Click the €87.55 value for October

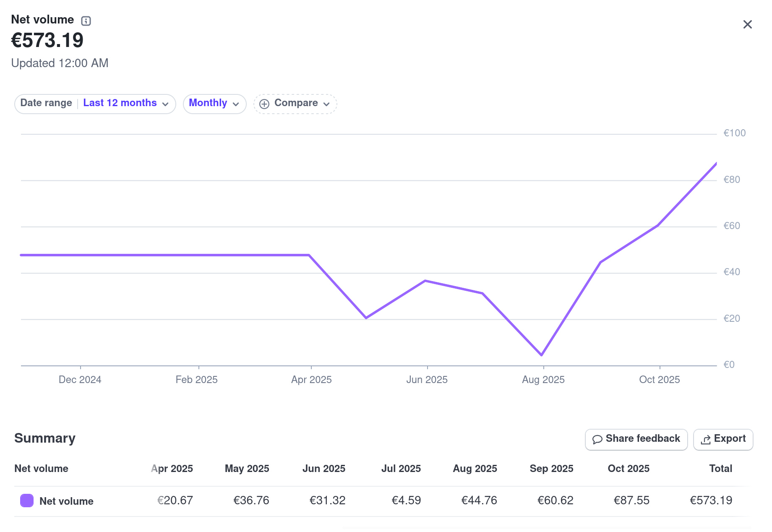pos(631,501)
